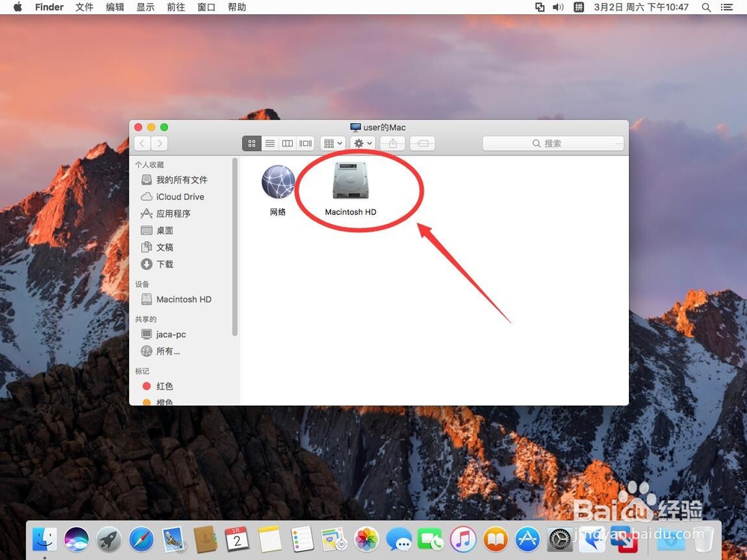The height and width of the screenshot is (560, 747).
Task: Open Mail stamp icon in Dock
Action: point(173,540)
